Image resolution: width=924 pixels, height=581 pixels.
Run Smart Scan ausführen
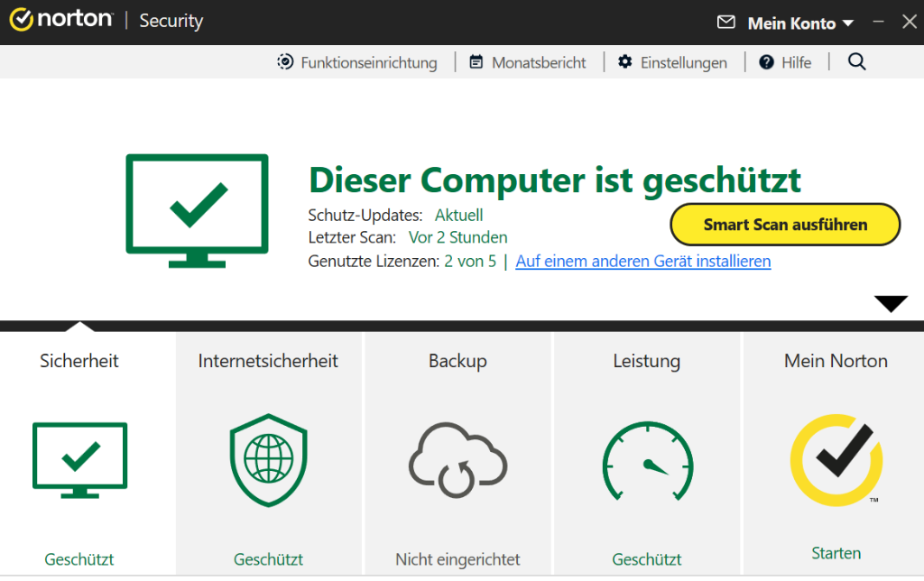click(785, 225)
